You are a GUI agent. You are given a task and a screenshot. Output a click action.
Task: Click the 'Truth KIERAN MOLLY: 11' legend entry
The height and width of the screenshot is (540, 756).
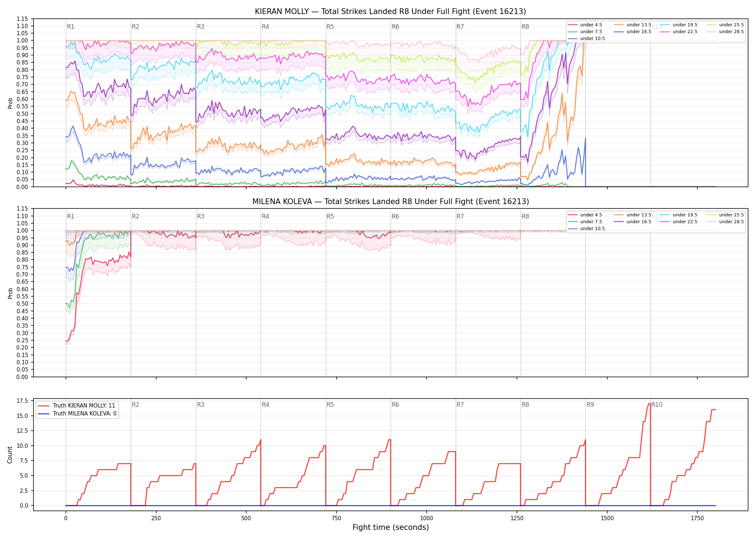[x=76, y=406]
